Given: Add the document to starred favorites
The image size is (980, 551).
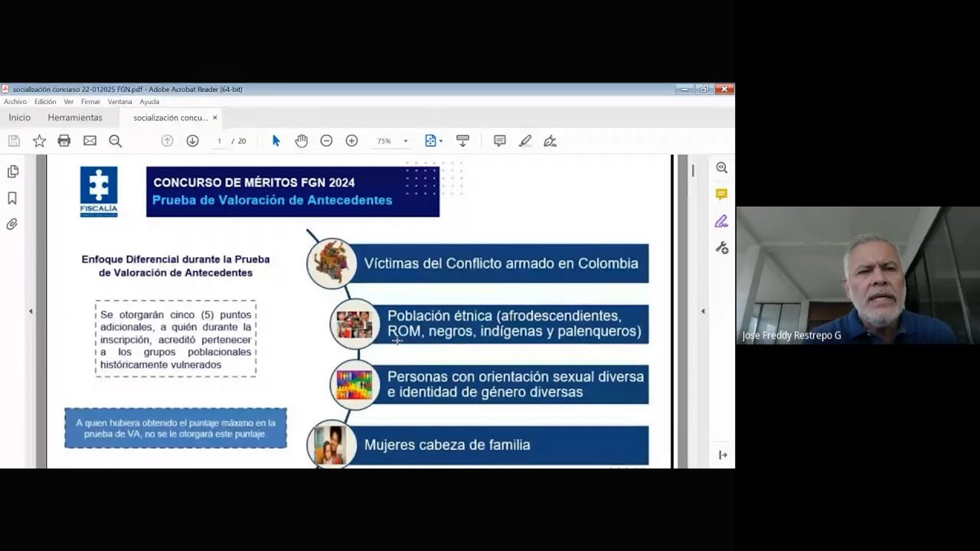Looking at the screenshot, I should (39, 141).
